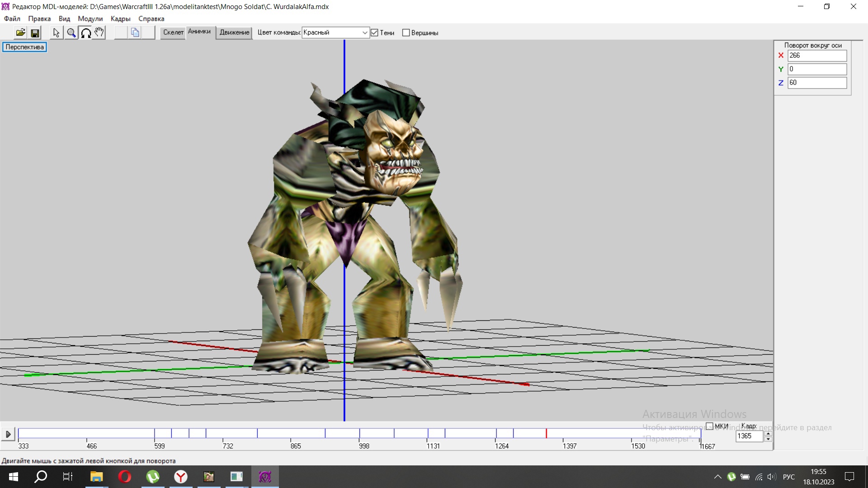The height and width of the screenshot is (488, 868).
Task: Click the red current-frame marker on timeline
Action: click(x=546, y=433)
